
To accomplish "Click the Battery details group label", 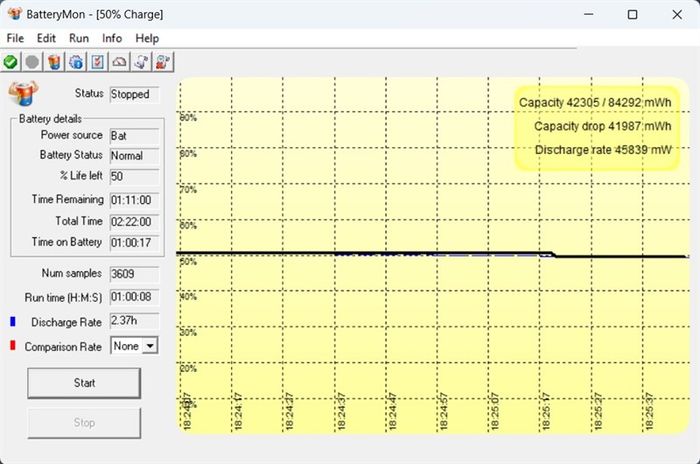I will tap(50, 119).
